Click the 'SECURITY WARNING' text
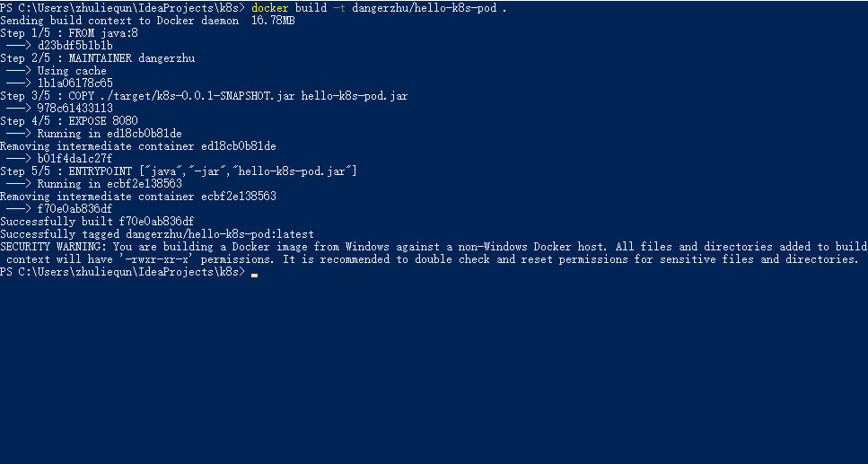This screenshot has height=464, width=868. (x=53, y=247)
